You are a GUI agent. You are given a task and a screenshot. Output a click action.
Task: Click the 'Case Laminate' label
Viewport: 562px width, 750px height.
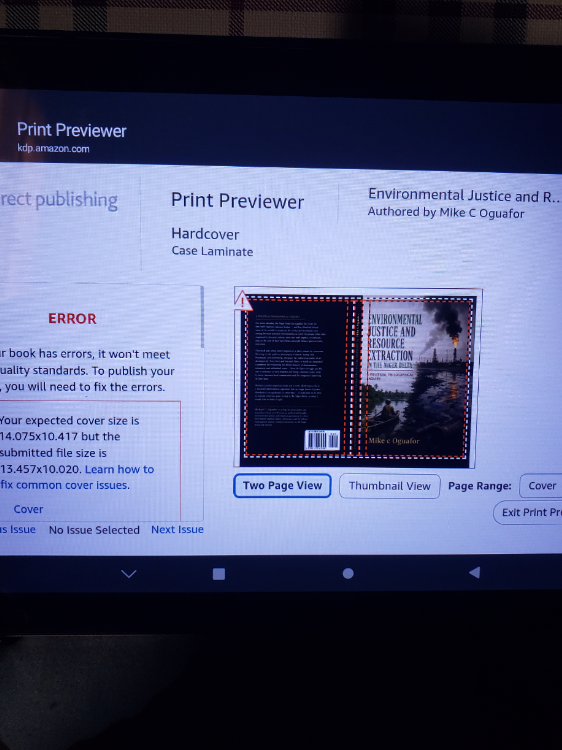212,251
